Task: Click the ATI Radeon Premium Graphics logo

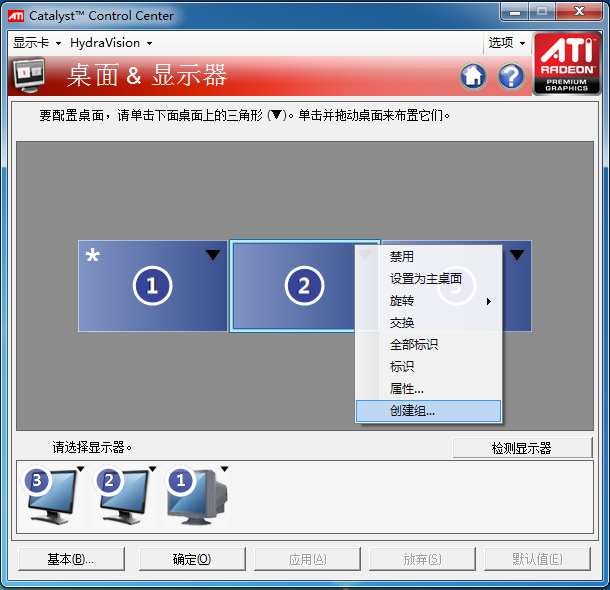Action: click(x=566, y=64)
